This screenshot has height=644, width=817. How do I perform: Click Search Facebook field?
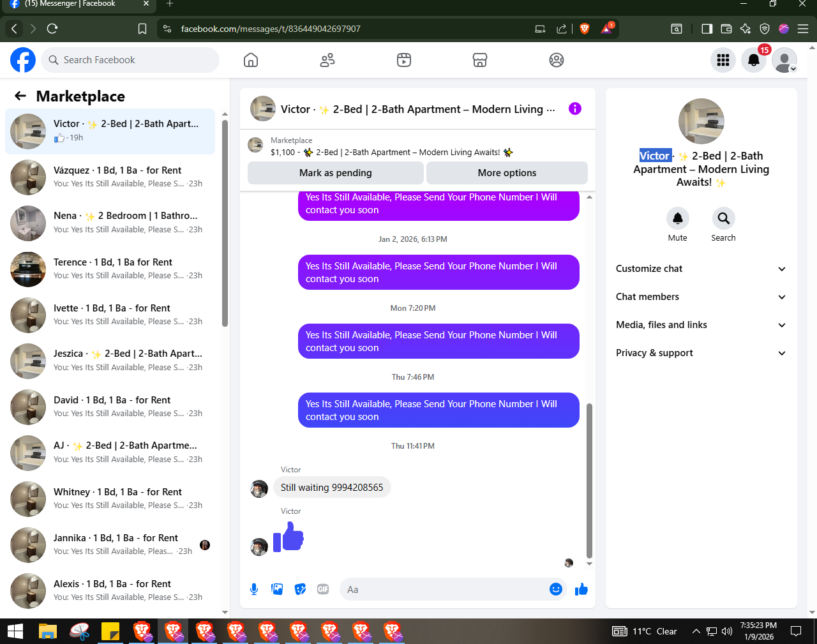[x=131, y=60]
